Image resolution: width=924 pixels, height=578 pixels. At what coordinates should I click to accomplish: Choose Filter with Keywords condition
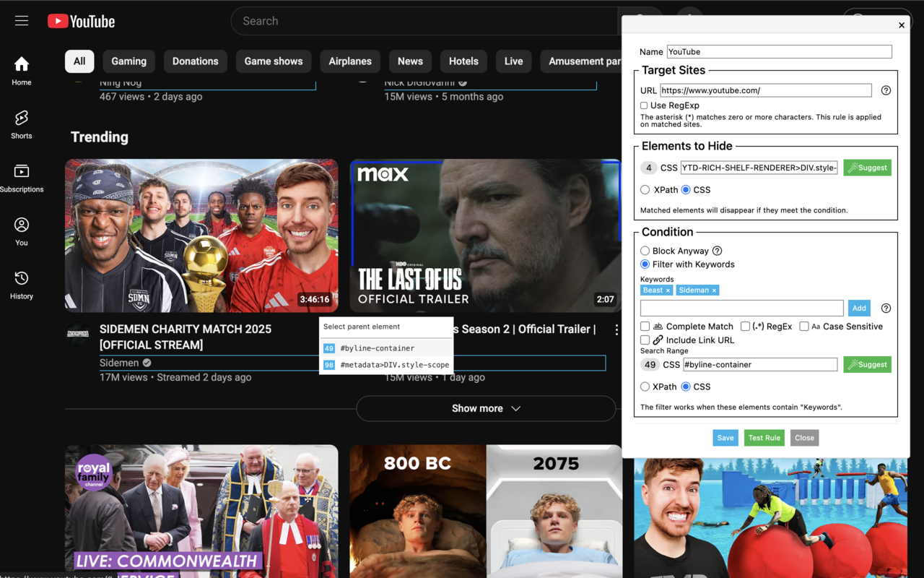[x=645, y=264]
